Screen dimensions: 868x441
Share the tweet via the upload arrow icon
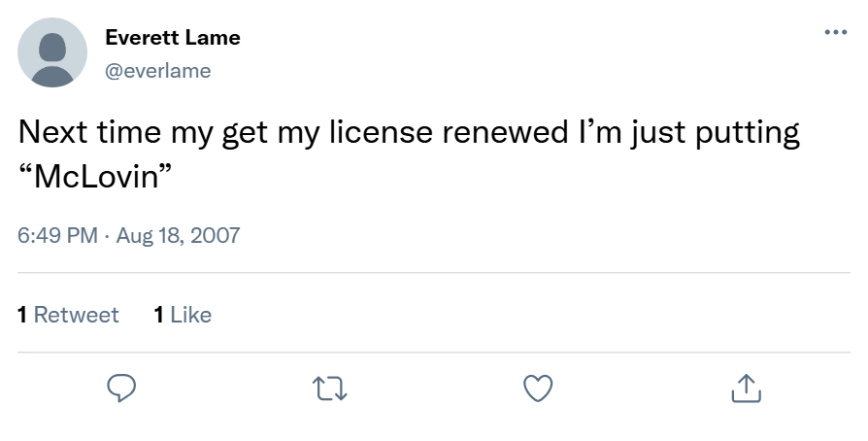point(745,389)
